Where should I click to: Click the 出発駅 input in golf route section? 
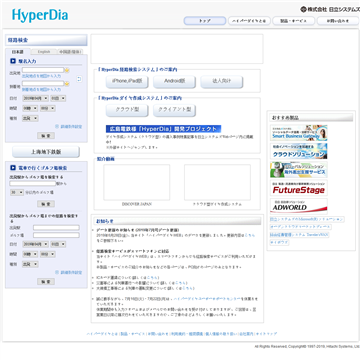click(56, 228)
